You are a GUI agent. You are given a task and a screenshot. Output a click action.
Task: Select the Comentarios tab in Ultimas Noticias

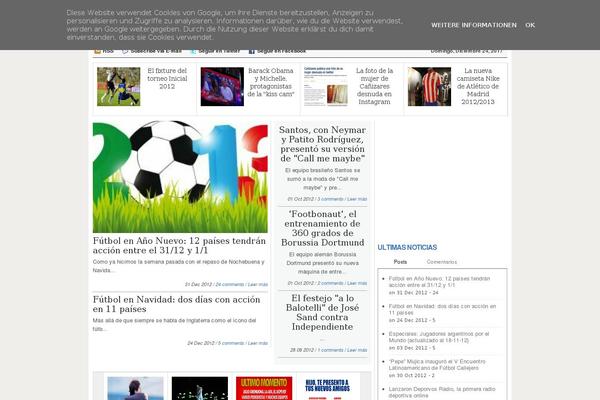click(x=442, y=262)
